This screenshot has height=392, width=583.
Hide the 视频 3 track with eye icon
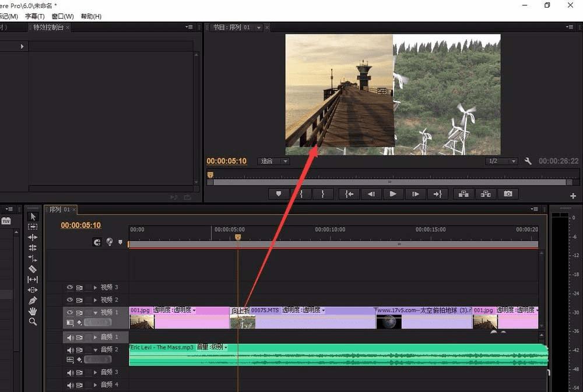70,287
